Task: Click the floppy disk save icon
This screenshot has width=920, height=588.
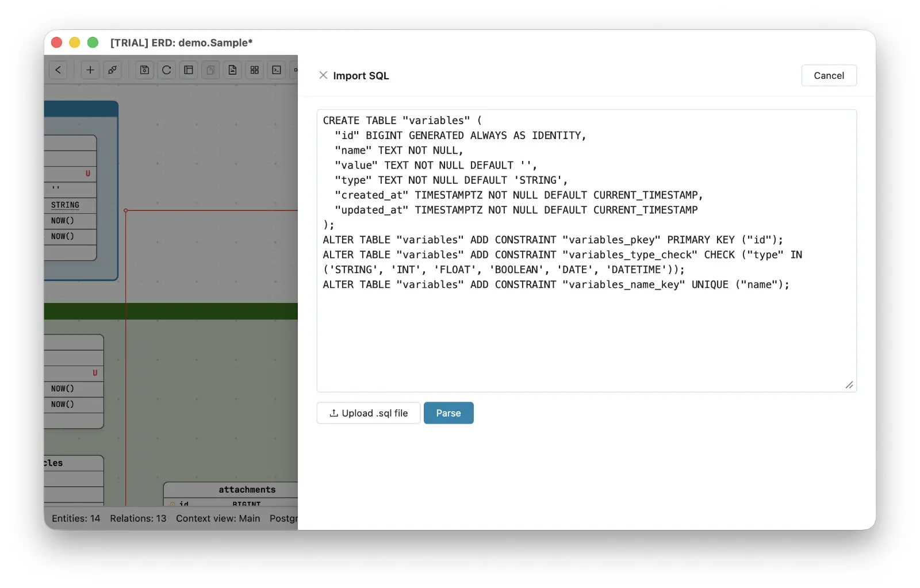Action: click(x=145, y=70)
